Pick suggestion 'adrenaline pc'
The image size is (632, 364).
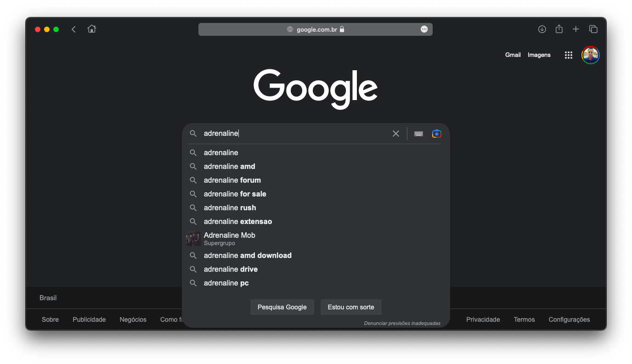(316, 283)
